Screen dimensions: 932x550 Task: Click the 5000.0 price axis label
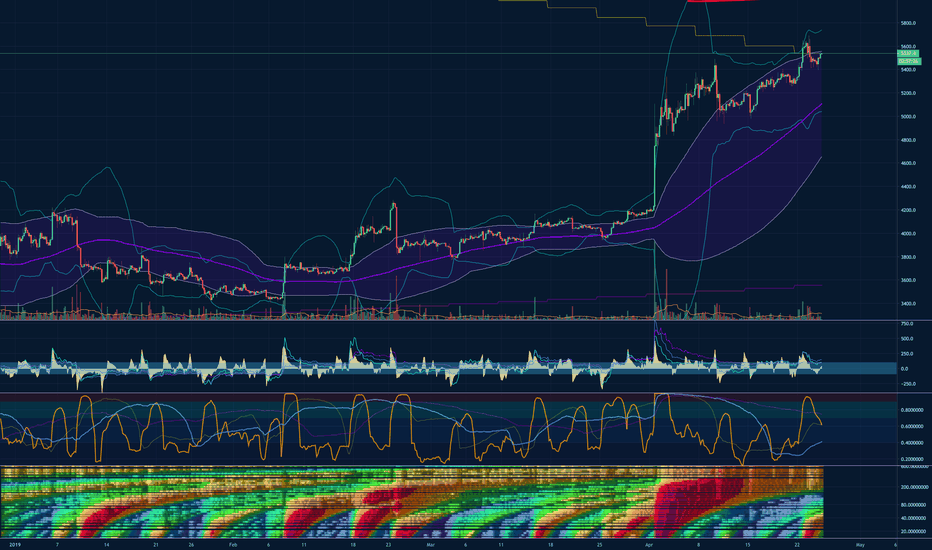coord(908,117)
